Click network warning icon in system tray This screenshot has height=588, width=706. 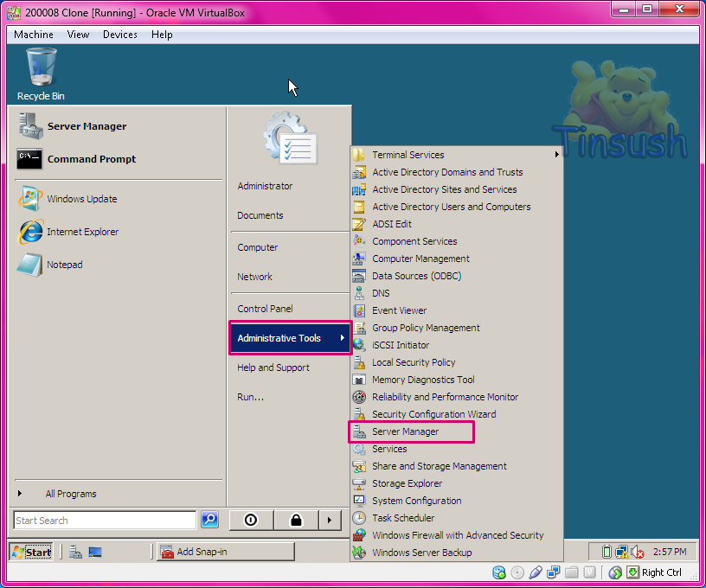[x=622, y=552]
